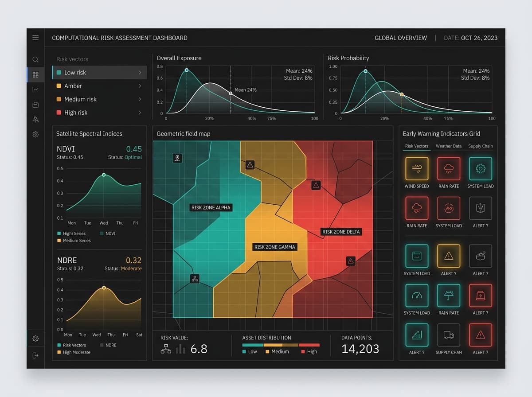Click the satellite icon in the sidebar
The image size is (532, 397).
(x=35, y=119)
